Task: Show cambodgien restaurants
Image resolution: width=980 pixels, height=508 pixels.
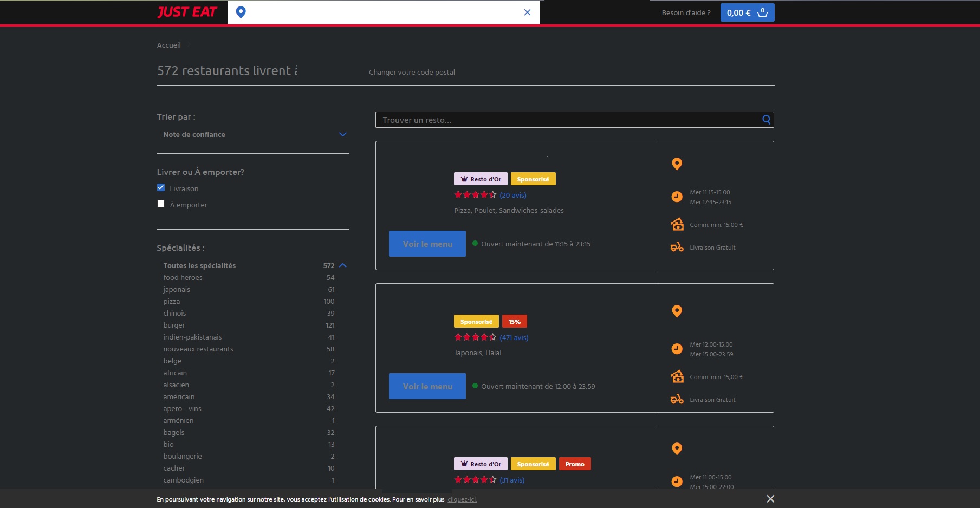Action: [x=184, y=480]
